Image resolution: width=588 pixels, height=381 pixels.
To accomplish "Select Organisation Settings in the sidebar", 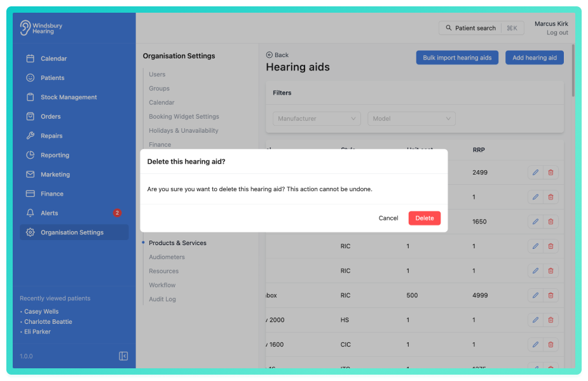I will pyautogui.click(x=74, y=232).
